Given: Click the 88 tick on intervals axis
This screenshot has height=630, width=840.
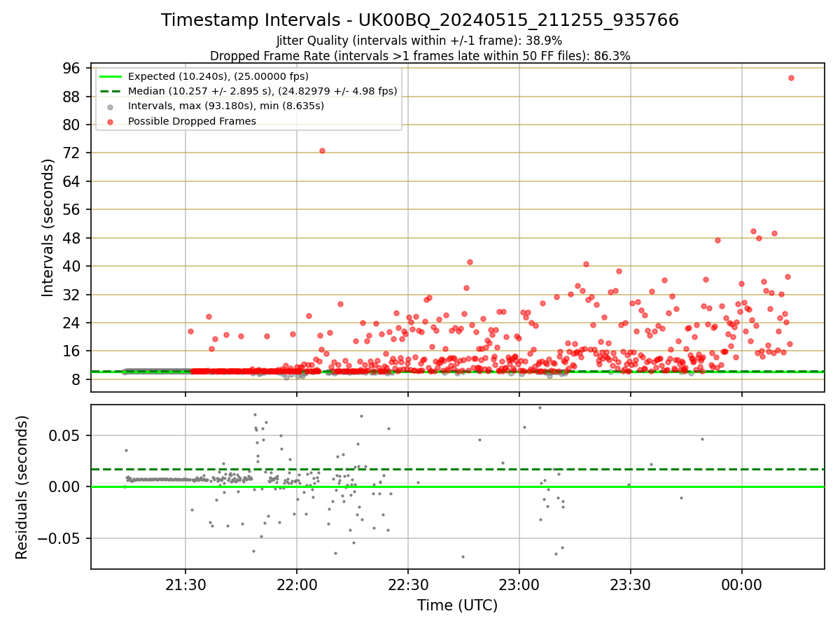Looking at the screenshot, I should (x=71, y=97).
